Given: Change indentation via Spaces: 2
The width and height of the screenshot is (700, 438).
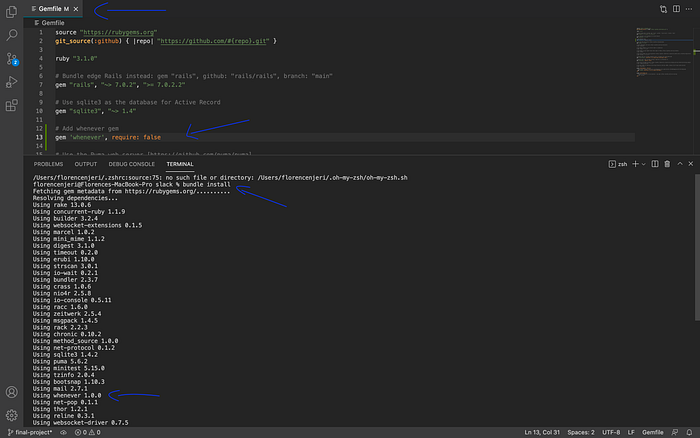Looking at the screenshot, I should (580, 432).
